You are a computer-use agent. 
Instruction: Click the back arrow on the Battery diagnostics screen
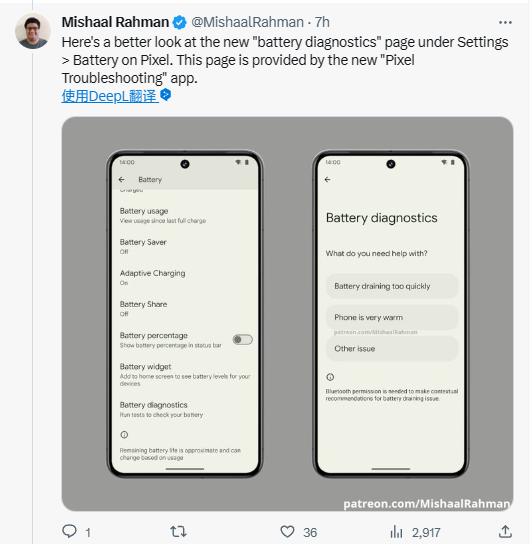pyautogui.click(x=327, y=180)
